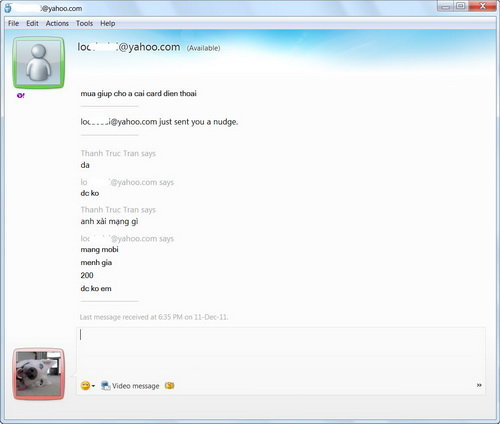
Task: Open the Actions menu
Action: point(57,23)
